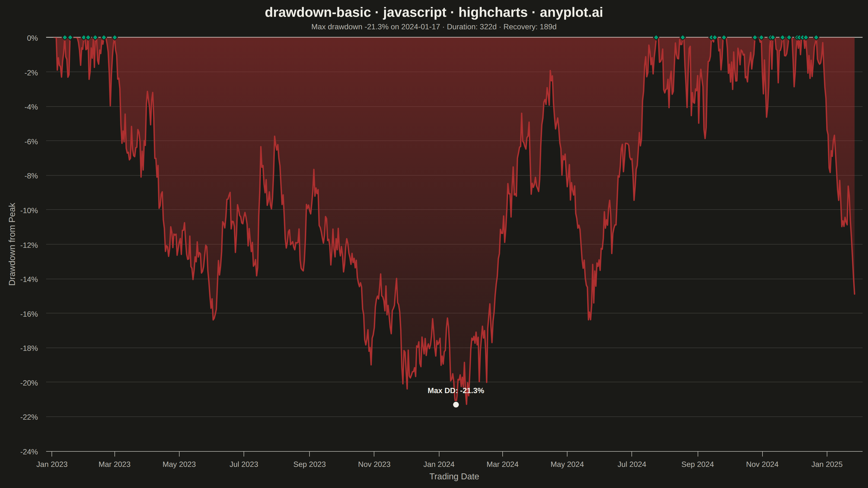
Task: Click the 'Max DD: -21.3%' annotation label
Action: (456, 391)
